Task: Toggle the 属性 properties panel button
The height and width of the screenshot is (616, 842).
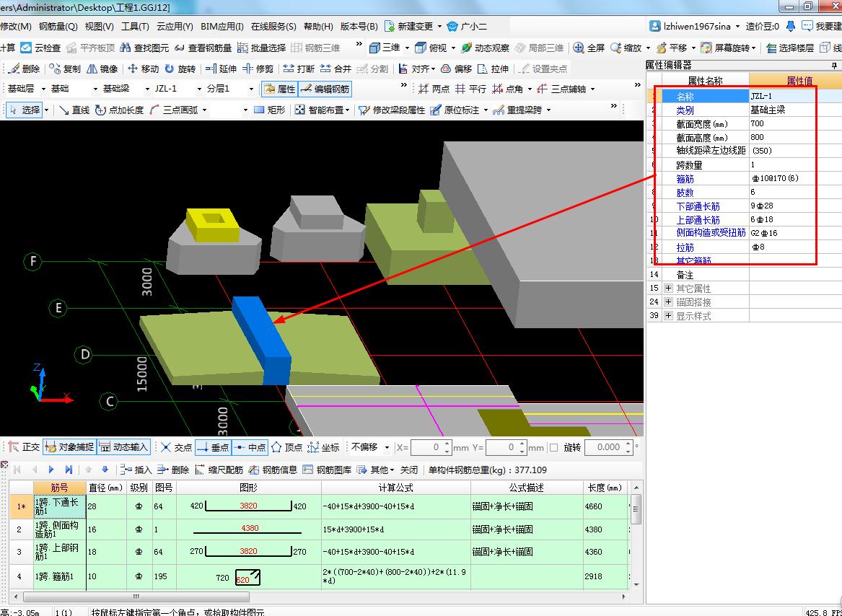Action: click(279, 89)
